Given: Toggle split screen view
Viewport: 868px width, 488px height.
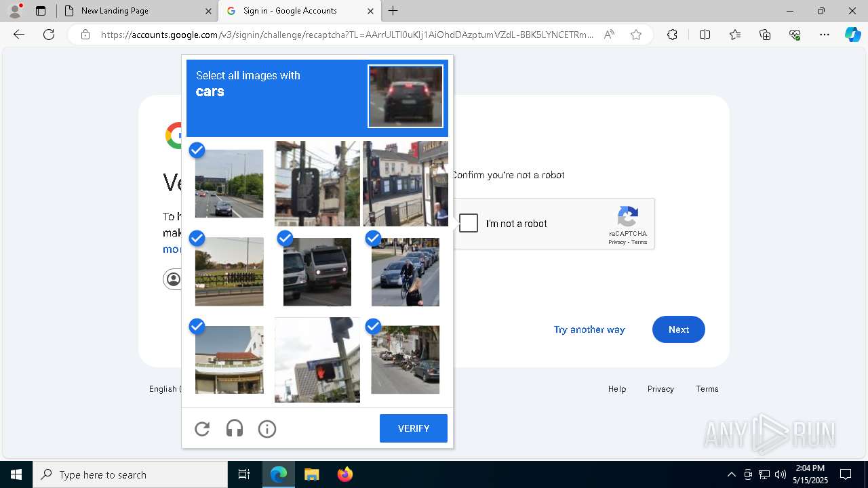Looking at the screenshot, I should coord(705,35).
